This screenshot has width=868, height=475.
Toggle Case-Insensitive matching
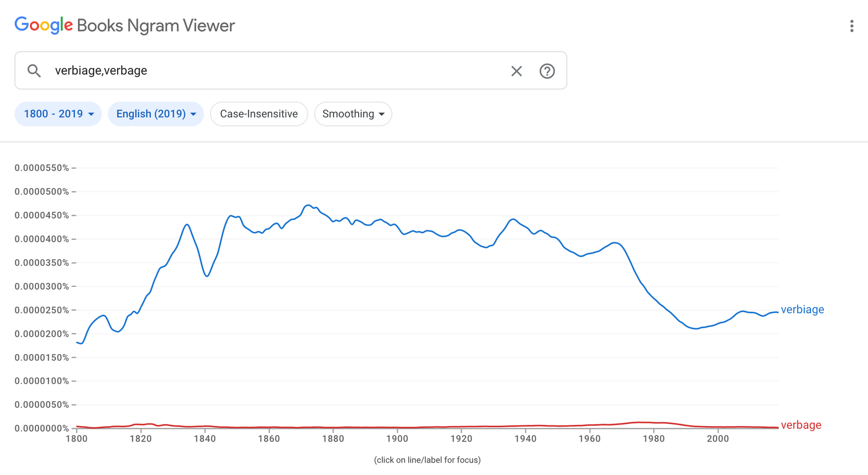pyautogui.click(x=259, y=114)
